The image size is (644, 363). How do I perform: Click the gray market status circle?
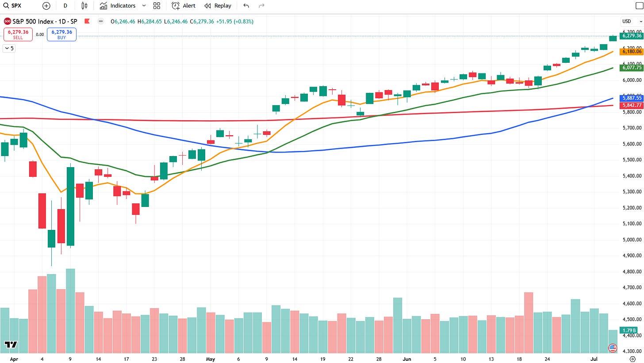coord(101,21)
